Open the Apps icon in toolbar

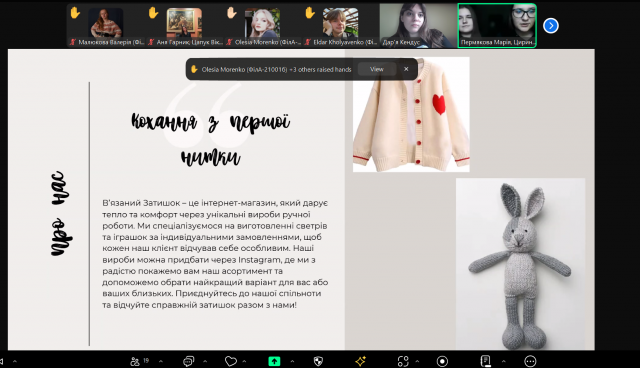[x=403, y=361]
